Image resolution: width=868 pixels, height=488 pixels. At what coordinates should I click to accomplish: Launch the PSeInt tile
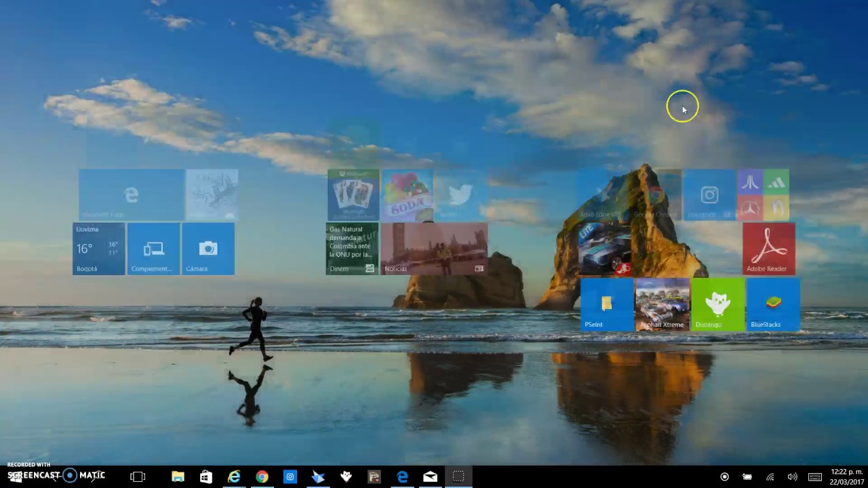(x=607, y=304)
